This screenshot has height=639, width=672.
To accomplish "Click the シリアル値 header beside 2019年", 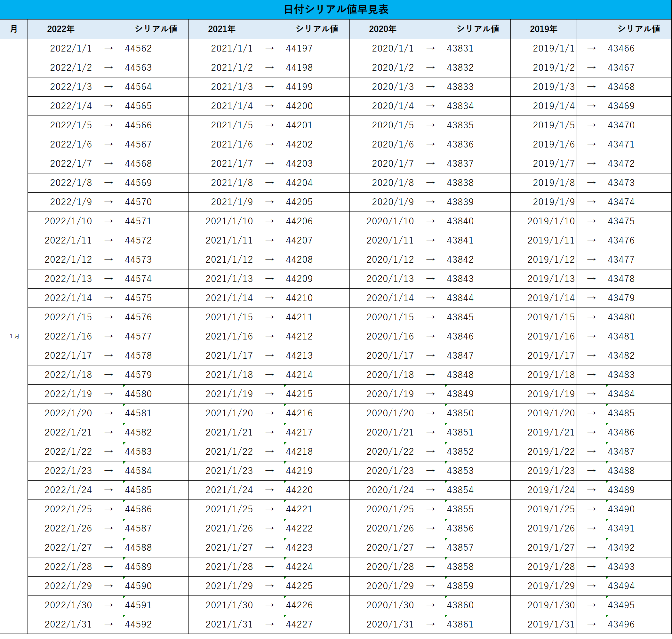I will click(x=639, y=29).
